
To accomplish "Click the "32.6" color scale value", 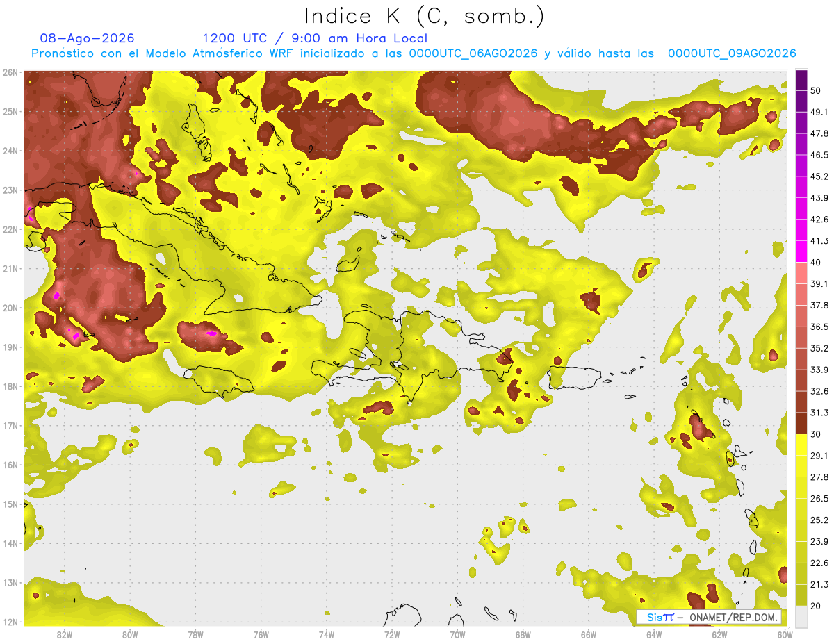I will point(819,391).
